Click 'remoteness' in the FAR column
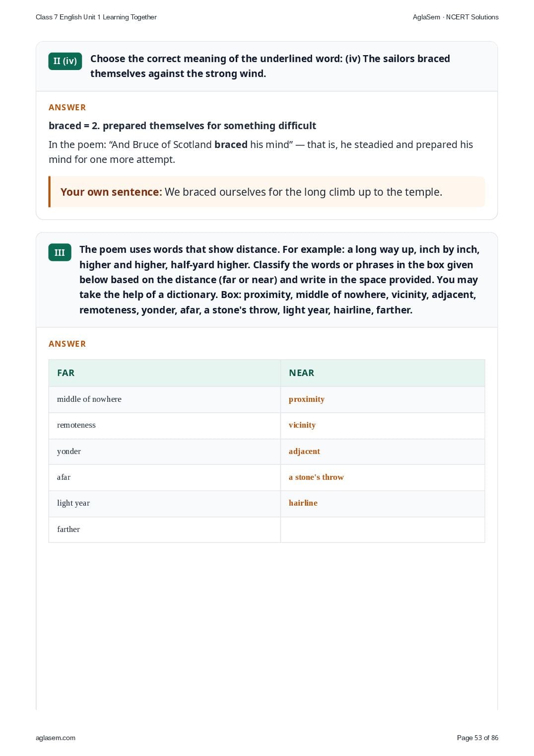This screenshot has height=756, width=534. click(76, 425)
